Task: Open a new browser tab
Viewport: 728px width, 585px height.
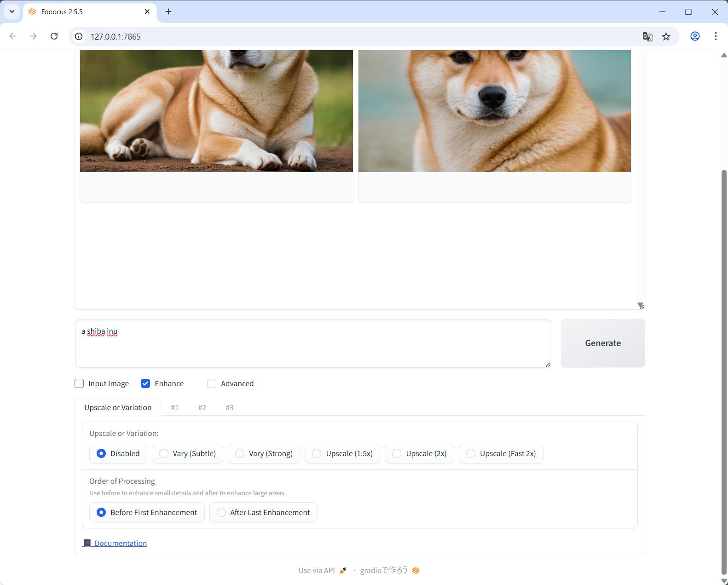Action: click(168, 12)
